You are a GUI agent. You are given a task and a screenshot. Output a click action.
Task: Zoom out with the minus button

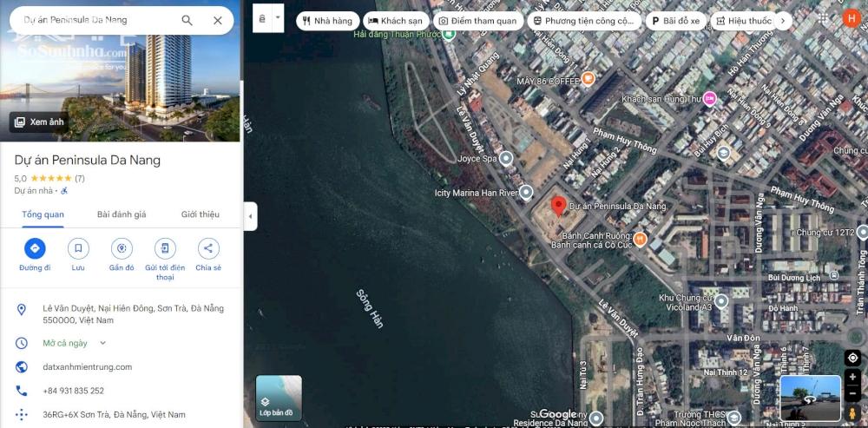point(852,392)
